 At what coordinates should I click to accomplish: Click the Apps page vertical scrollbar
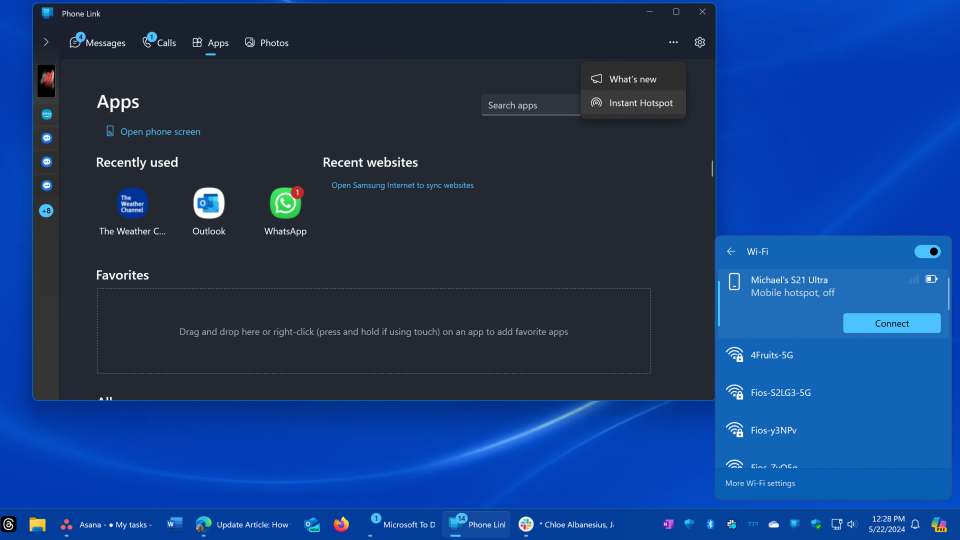coord(712,168)
